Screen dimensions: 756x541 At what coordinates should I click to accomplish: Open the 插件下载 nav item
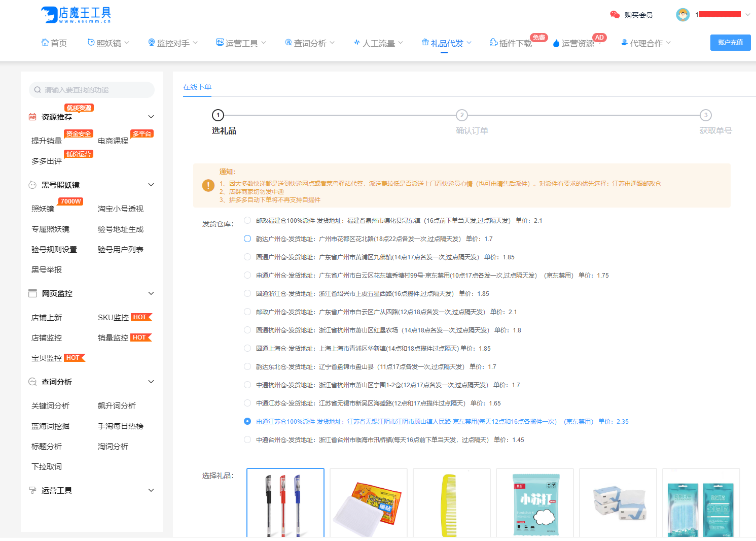[x=511, y=43]
